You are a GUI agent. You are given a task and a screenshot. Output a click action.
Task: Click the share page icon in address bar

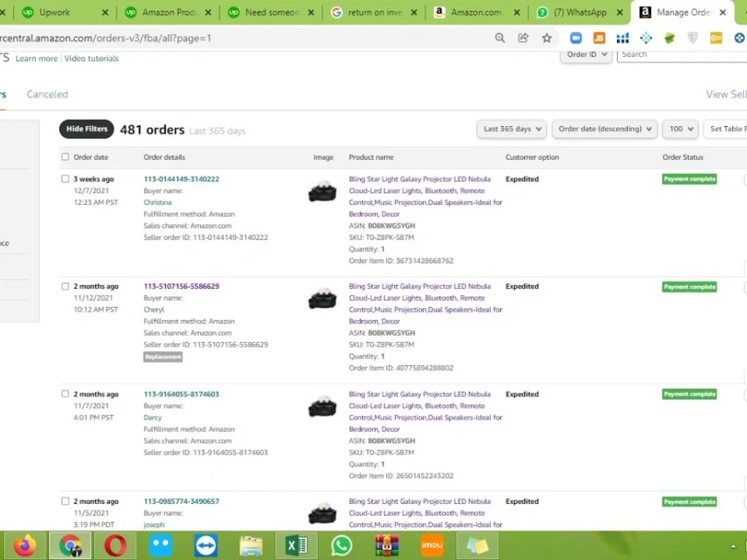[x=523, y=38]
